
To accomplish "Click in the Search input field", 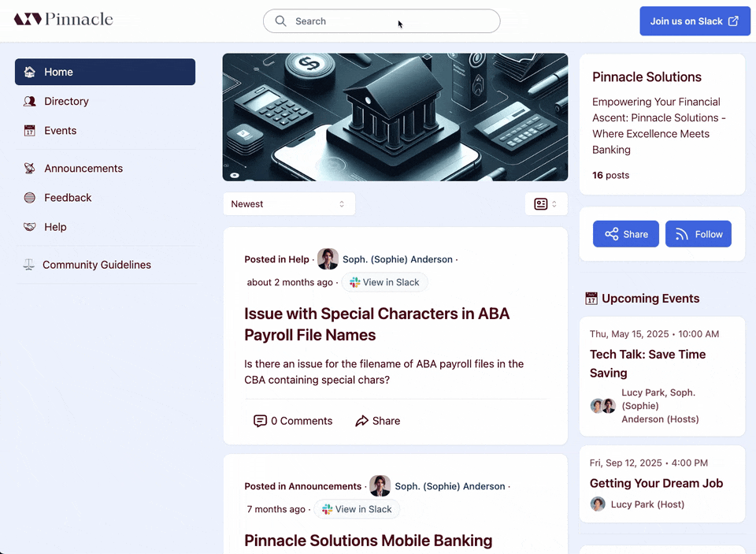I will pyautogui.click(x=381, y=20).
